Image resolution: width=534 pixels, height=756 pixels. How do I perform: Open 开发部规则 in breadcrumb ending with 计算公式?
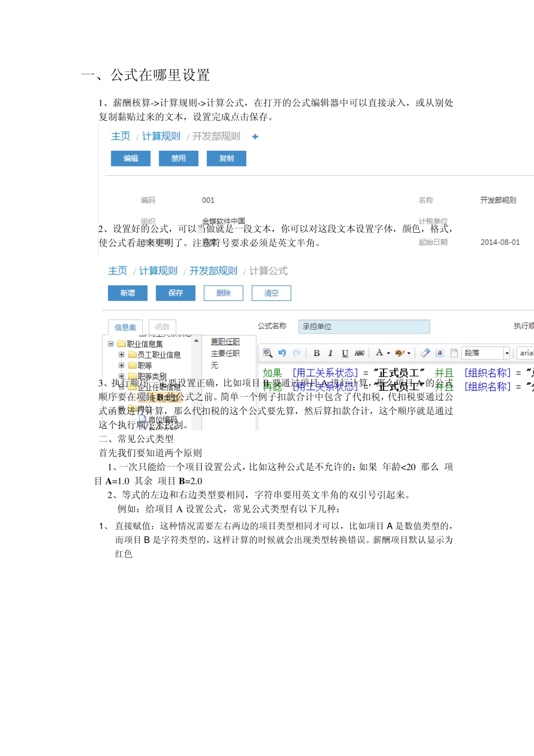point(213,271)
